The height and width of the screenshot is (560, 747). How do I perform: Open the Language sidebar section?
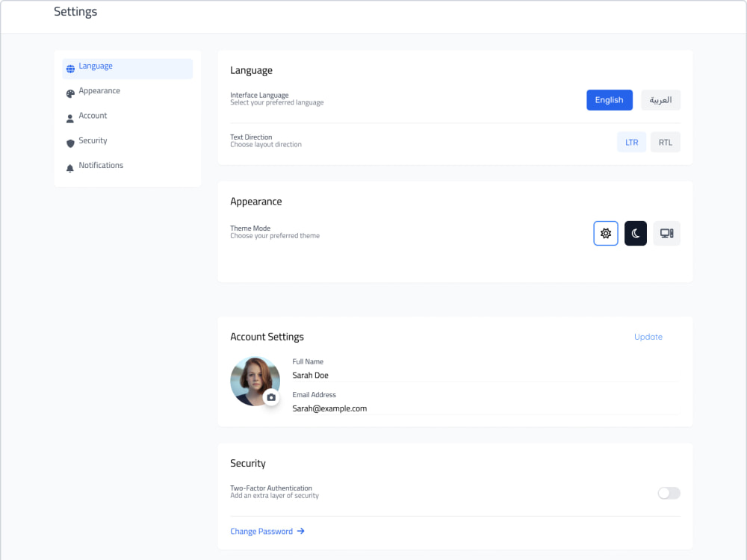(x=128, y=69)
